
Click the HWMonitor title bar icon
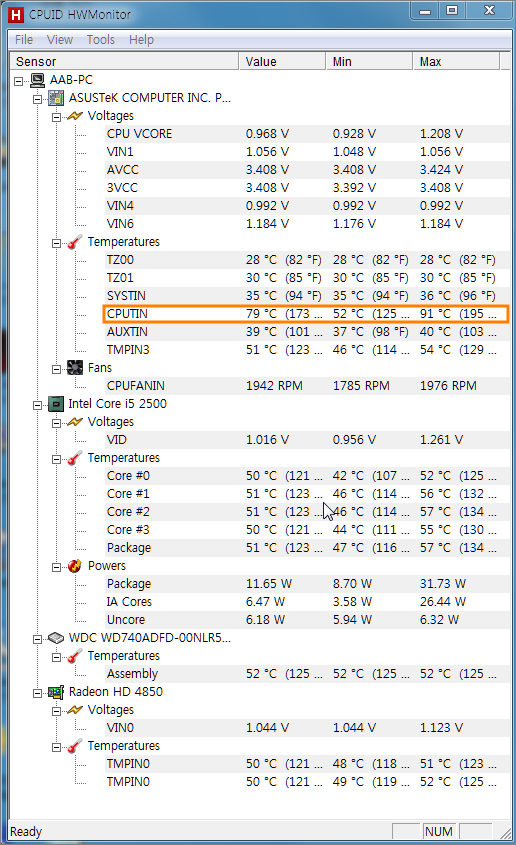pos(16,15)
